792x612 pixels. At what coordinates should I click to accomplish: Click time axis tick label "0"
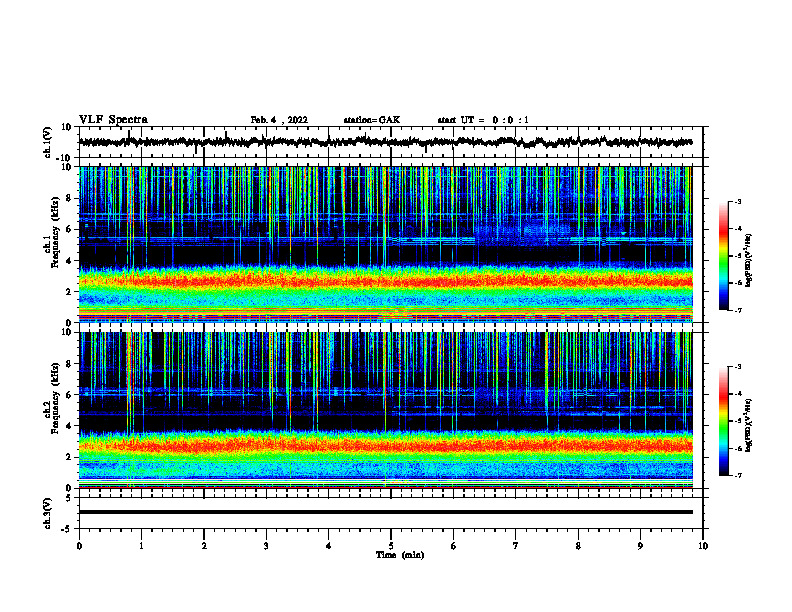[x=79, y=546]
